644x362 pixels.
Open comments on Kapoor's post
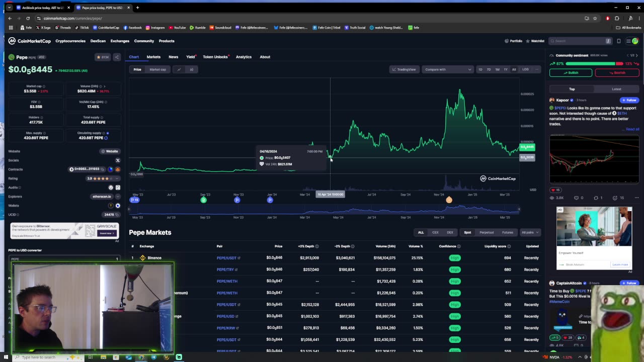[577, 198]
